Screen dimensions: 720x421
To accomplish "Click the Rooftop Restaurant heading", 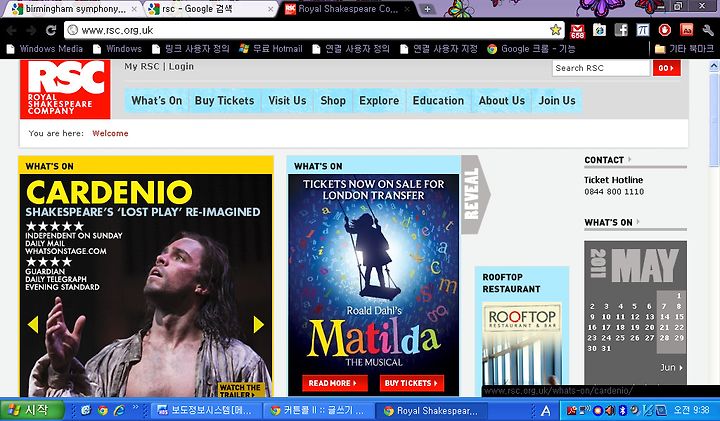I will 511,283.
